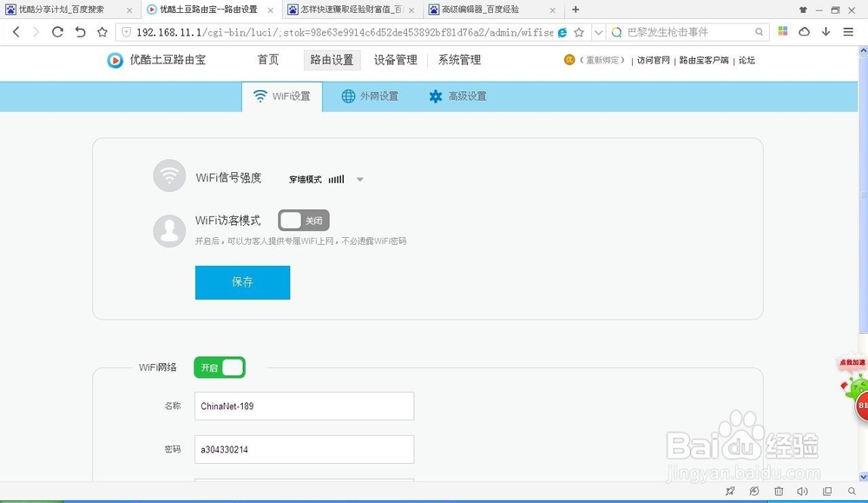Select the 外网设置 tab

370,96
